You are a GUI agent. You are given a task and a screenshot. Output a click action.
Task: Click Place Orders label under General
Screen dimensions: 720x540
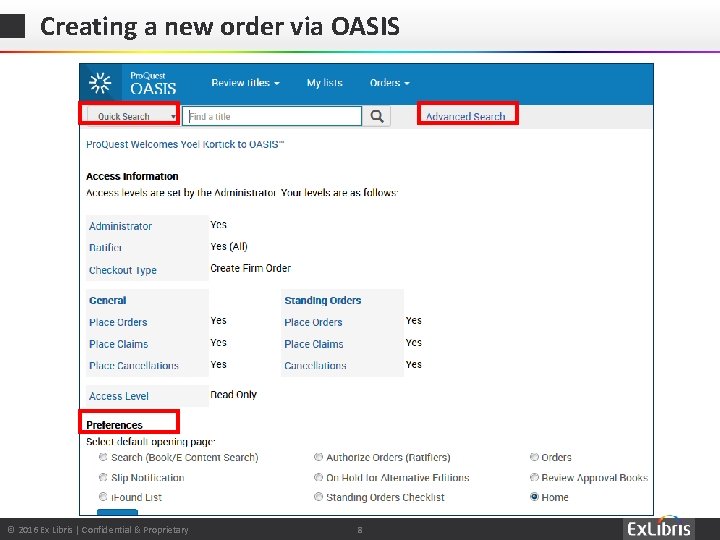(118, 322)
